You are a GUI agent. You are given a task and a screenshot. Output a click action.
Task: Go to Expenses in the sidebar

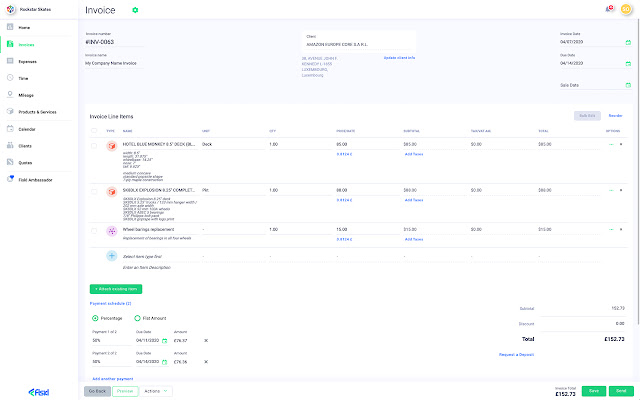27,61
